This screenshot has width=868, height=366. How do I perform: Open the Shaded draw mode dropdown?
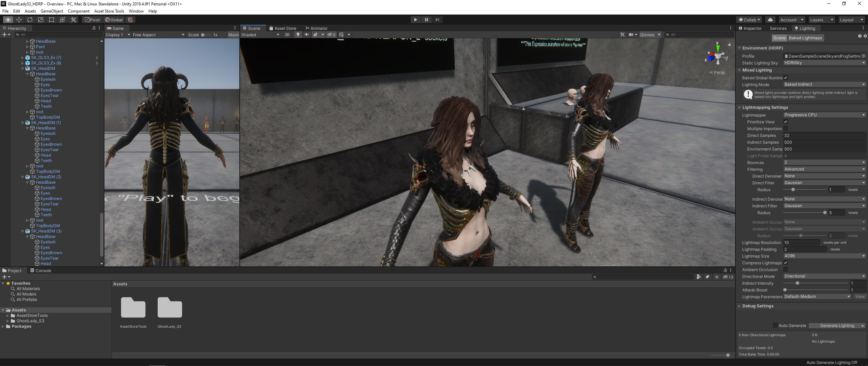pyautogui.click(x=260, y=35)
